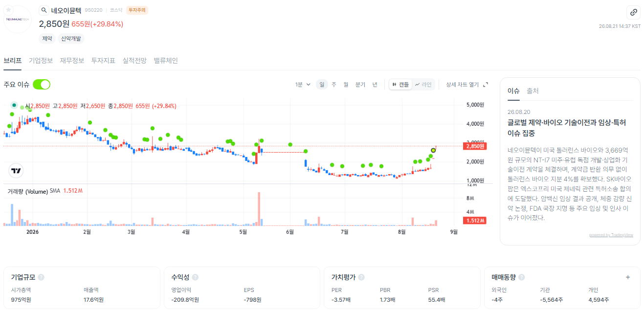The image size is (644, 312).
Task: Select the 분기 quarterly chart interval
Action: [360, 85]
